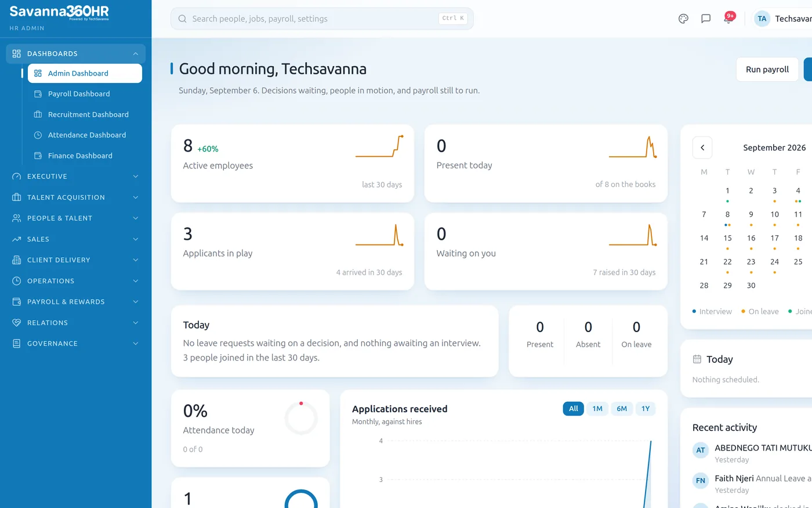Click the TA user avatar

762,19
